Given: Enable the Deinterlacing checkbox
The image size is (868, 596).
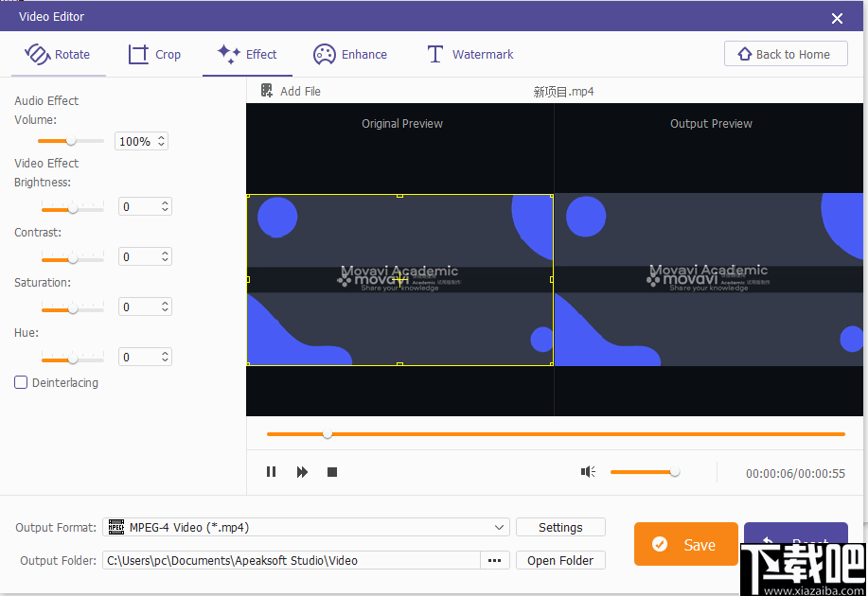Looking at the screenshot, I should (x=21, y=382).
